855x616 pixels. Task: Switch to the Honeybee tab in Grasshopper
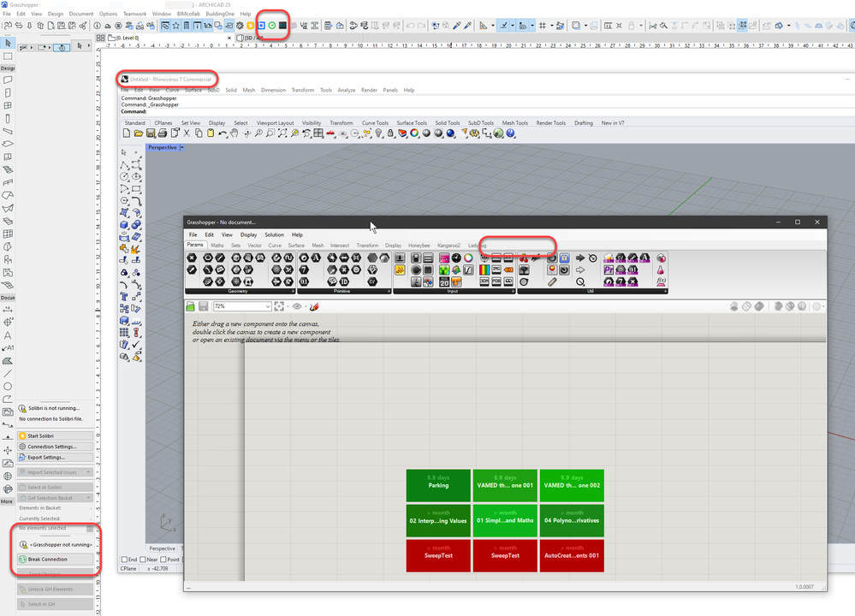click(x=419, y=246)
